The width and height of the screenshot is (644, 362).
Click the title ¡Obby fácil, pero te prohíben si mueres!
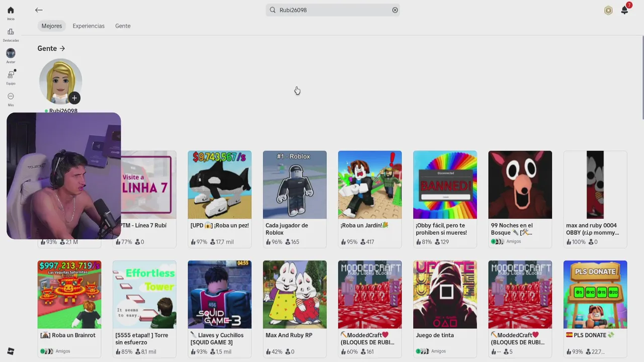pyautogui.click(x=441, y=229)
